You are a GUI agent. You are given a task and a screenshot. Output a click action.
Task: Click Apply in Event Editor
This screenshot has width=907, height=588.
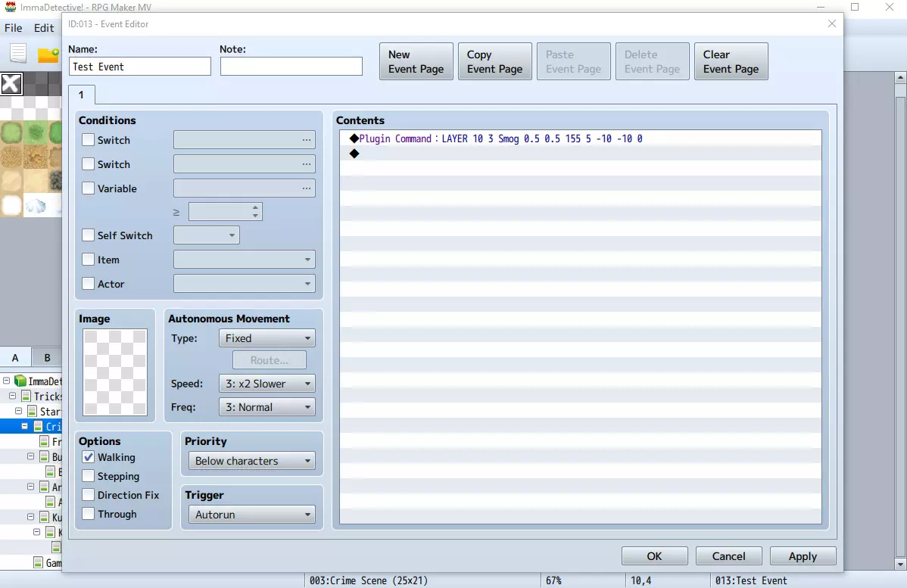pyautogui.click(x=803, y=556)
